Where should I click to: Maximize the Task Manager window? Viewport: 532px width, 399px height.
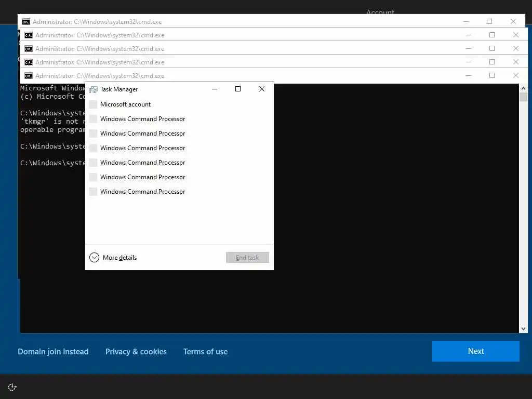pyautogui.click(x=238, y=89)
